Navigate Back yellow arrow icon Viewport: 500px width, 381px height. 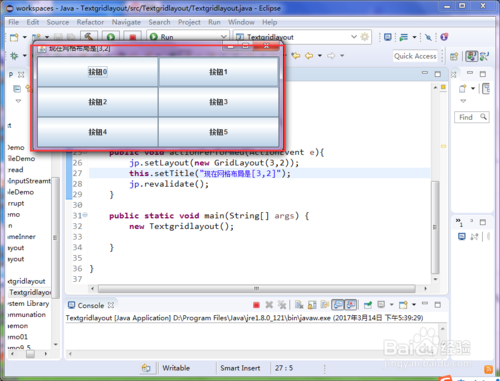[x=309, y=55]
